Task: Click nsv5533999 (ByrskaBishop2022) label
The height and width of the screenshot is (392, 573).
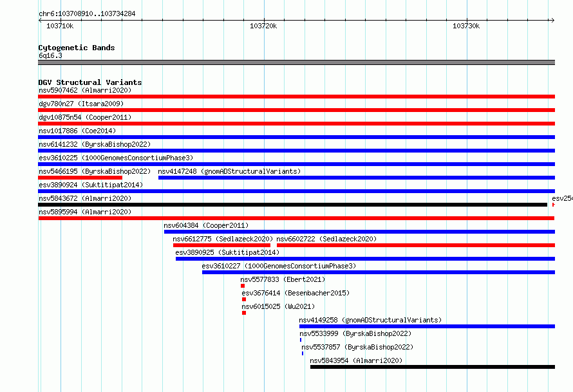Action: (x=355, y=333)
